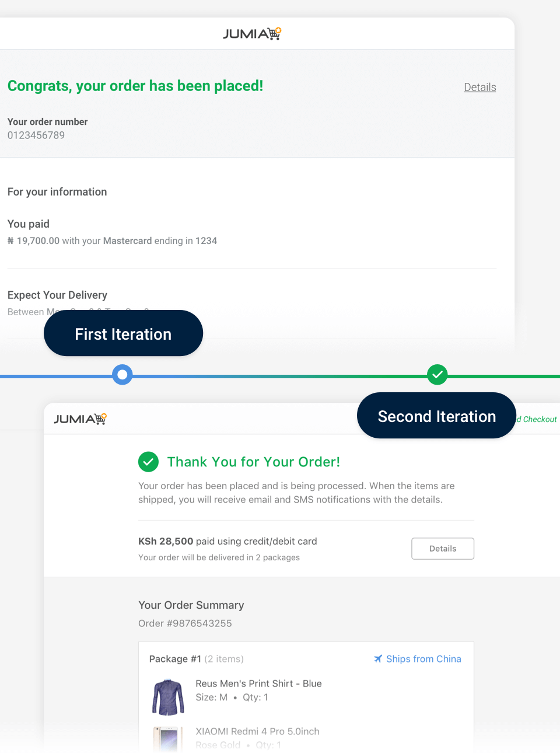Select the Second Iteration pill label
560x753 pixels.
[436, 416]
